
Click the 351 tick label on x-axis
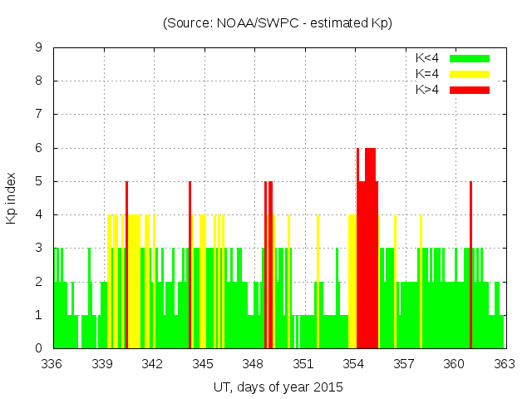pyautogui.click(x=303, y=364)
